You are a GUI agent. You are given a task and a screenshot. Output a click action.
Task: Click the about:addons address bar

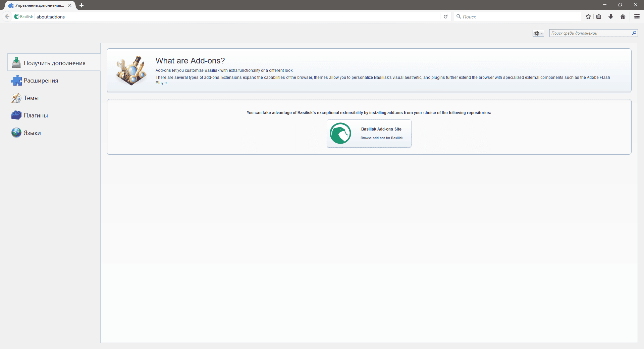tap(237, 16)
